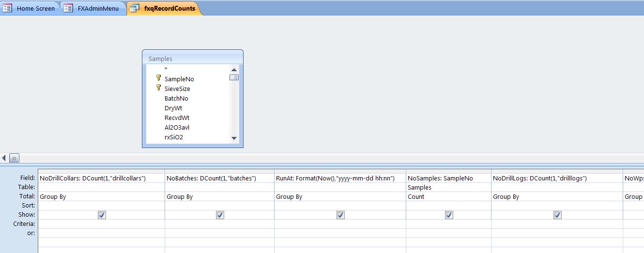644x253 pixels.
Task: Select the SampleNo field in Samples table
Action: (179, 79)
